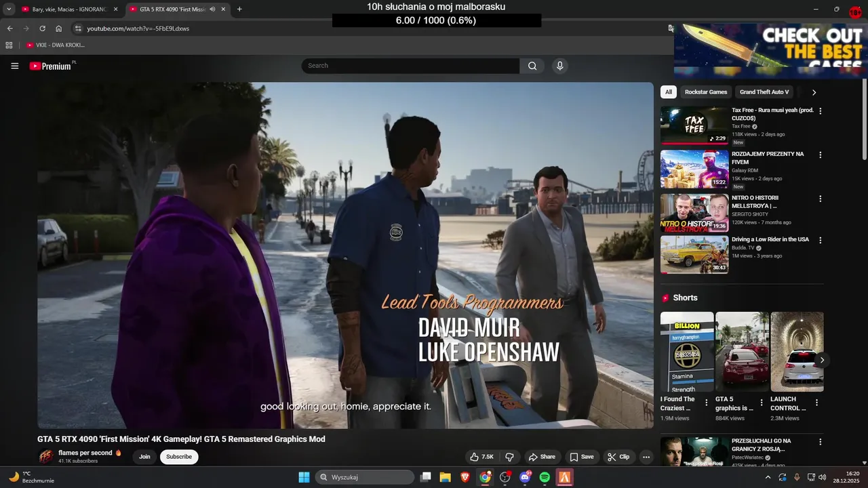This screenshot has height=488, width=868.
Task: Focus the YouTube search field
Action: pyautogui.click(x=411, y=66)
